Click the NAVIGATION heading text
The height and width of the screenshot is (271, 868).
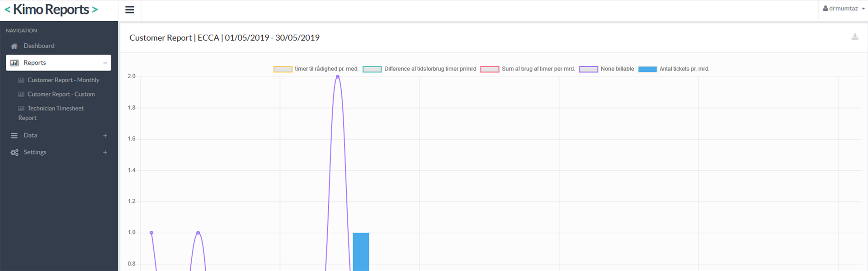[x=21, y=31]
